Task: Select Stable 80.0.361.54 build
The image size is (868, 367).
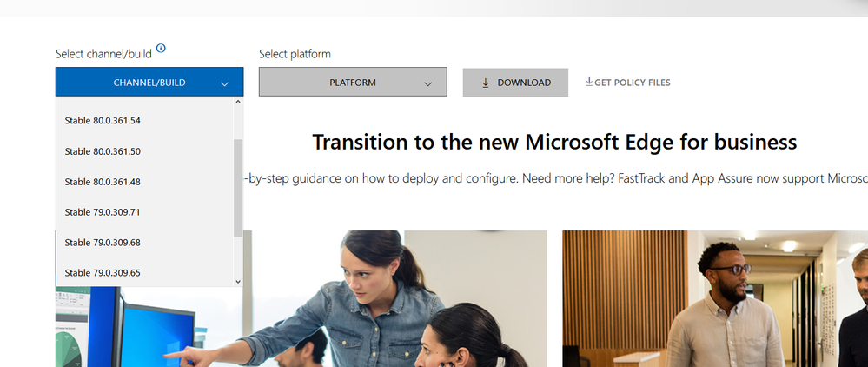Action: pos(144,120)
